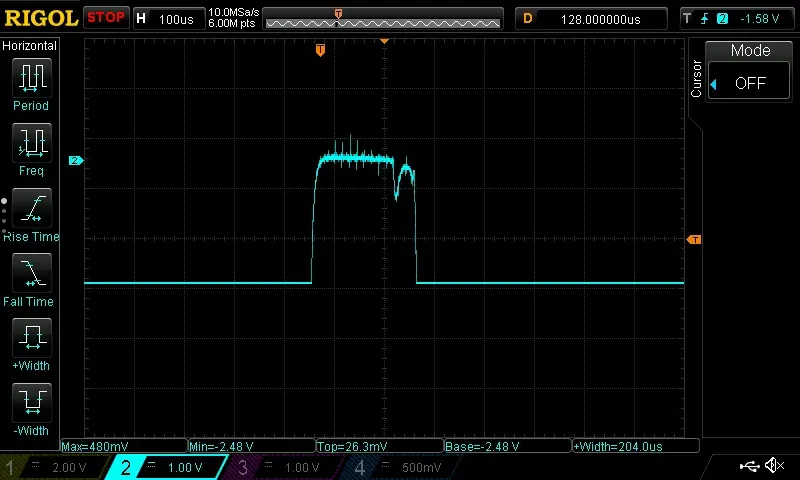Click the trigger level T marker on right edge
This screenshot has width=800, height=480.
pyautogui.click(x=694, y=239)
